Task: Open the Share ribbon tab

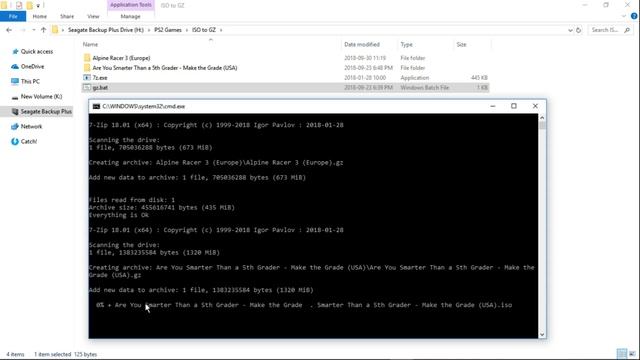Action: tap(67, 16)
